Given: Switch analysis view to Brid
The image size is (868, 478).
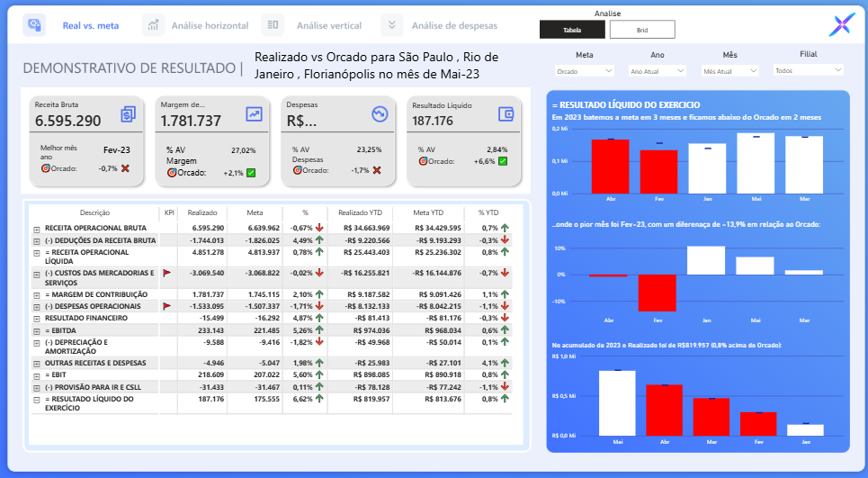Looking at the screenshot, I should point(642,30).
